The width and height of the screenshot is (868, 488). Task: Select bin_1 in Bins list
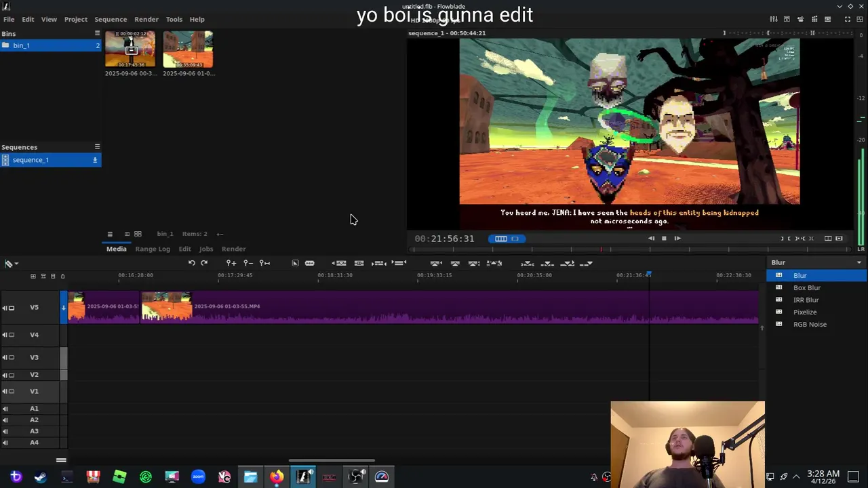[51, 45]
